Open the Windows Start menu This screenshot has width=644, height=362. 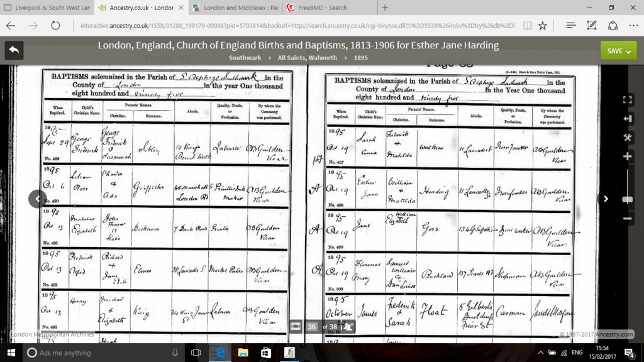point(11,353)
